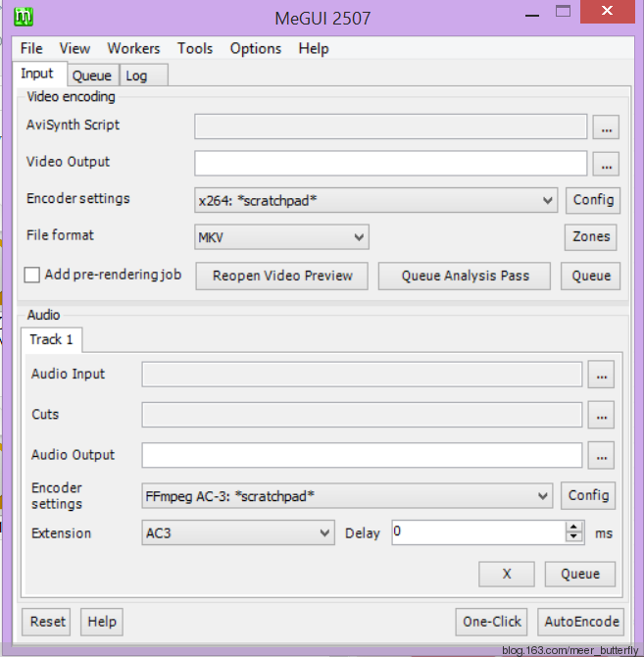Browse for Video Output location
The image size is (644, 657).
[606, 164]
